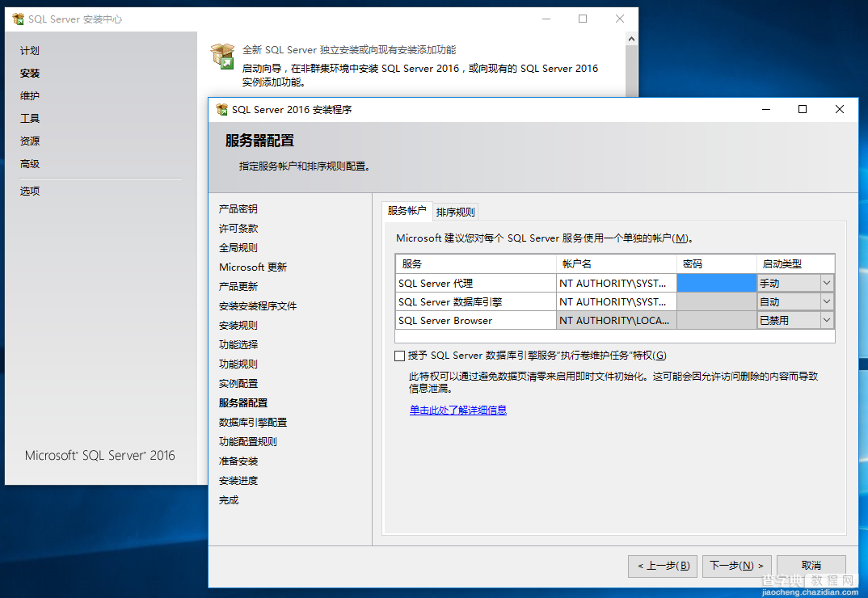Image resolution: width=868 pixels, height=598 pixels.
Task: Select 工具 in the Installation Center sidebar
Action: [30, 119]
